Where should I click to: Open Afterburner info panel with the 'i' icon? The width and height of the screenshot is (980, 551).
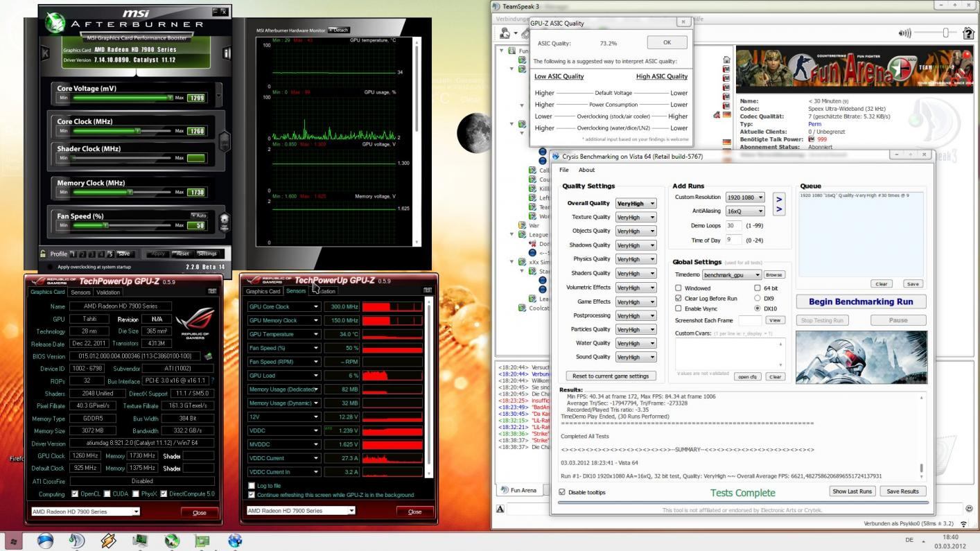tap(226, 53)
